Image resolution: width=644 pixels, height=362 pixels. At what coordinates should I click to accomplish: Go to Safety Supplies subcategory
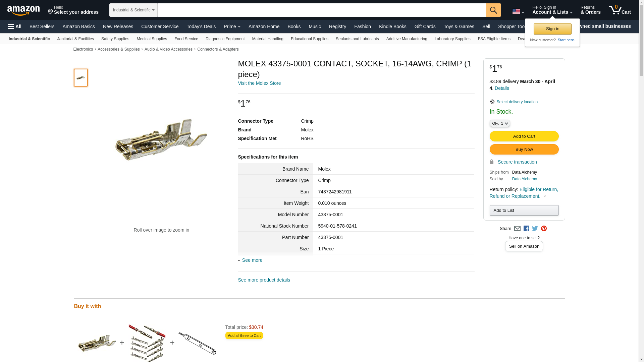115,39
